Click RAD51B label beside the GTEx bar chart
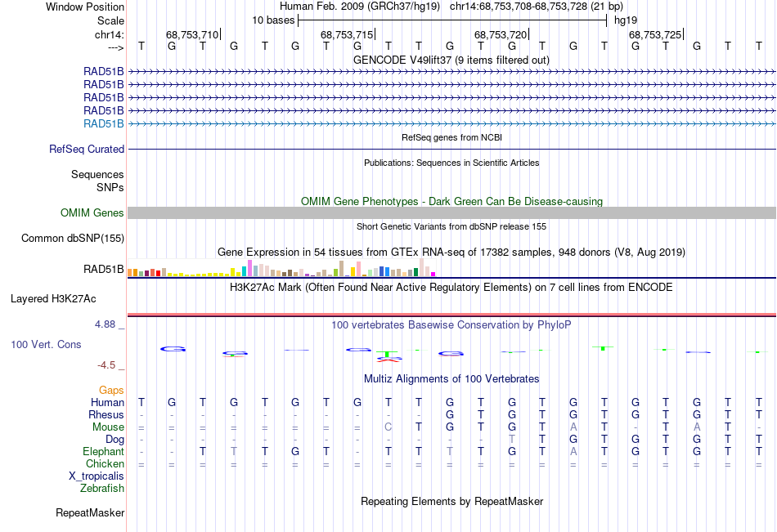 pyautogui.click(x=104, y=270)
